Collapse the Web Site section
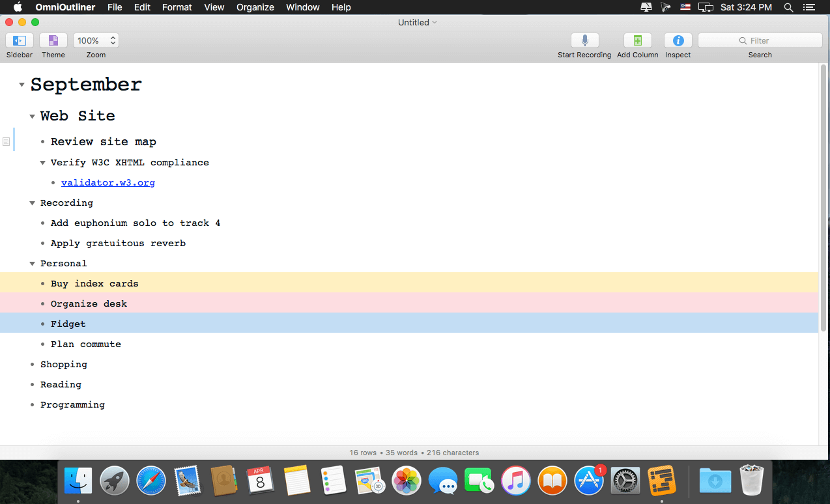This screenshot has height=504, width=830. pyautogui.click(x=32, y=117)
